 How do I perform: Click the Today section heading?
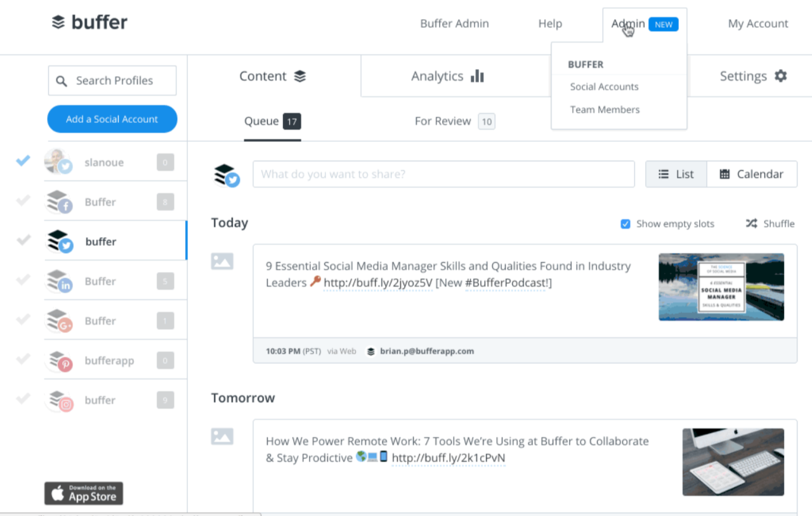[x=230, y=223]
